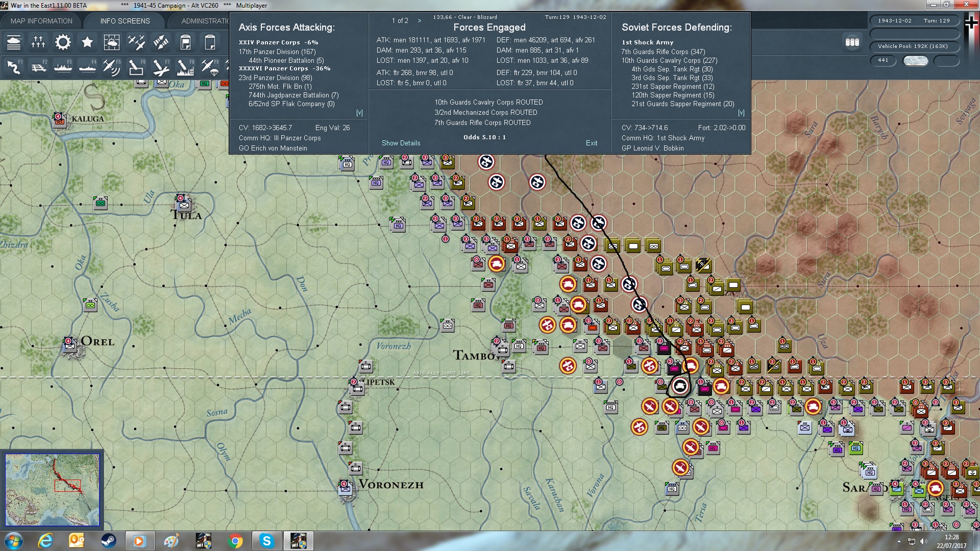This screenshot has width=980, height=551.
Task: Expand Axis attacking forces list [v]
Action: pyautogui.click(x=359, y=113)
